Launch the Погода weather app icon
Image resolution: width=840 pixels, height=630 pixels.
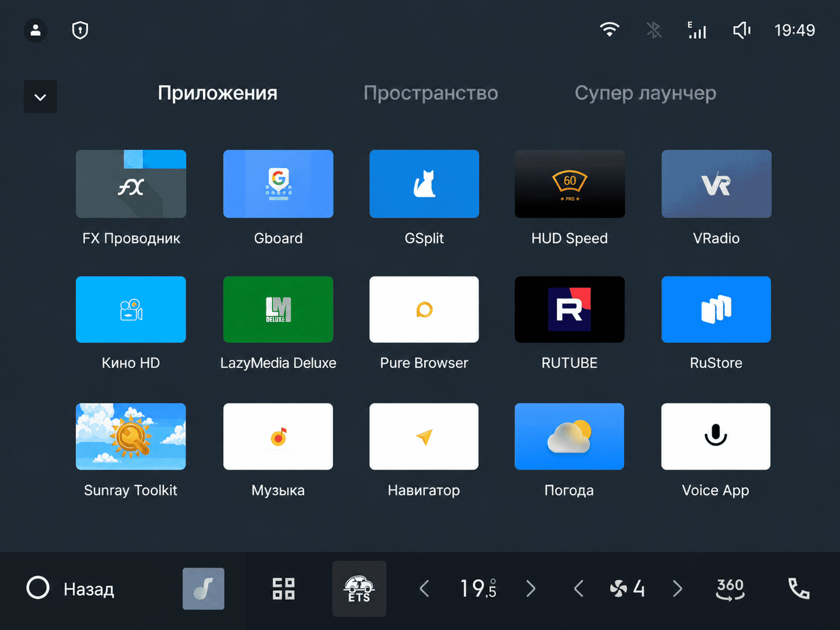570,436
